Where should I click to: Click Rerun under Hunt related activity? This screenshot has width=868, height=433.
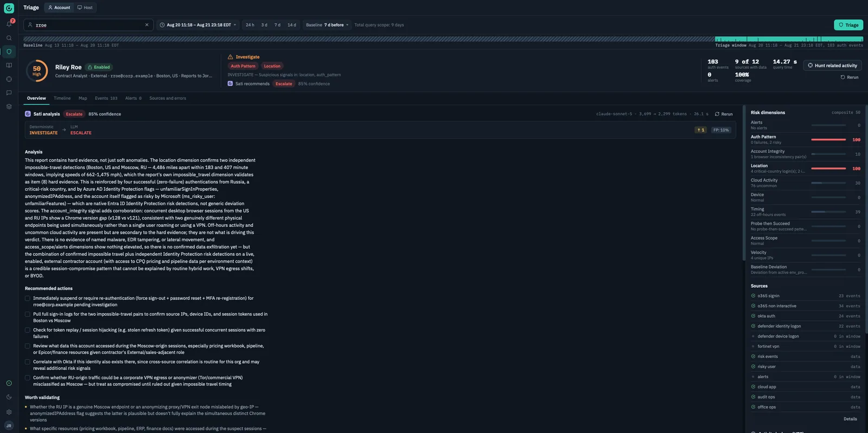pyautogui.click(x=850, y=77)
